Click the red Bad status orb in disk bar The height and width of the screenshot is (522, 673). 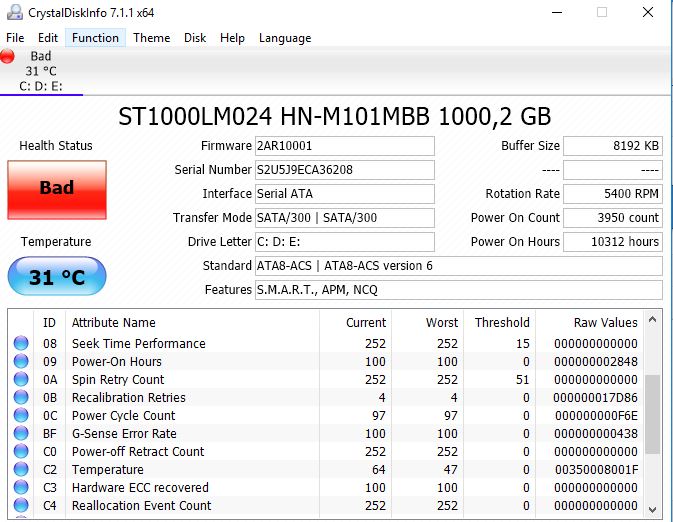[x=7, y=56]
